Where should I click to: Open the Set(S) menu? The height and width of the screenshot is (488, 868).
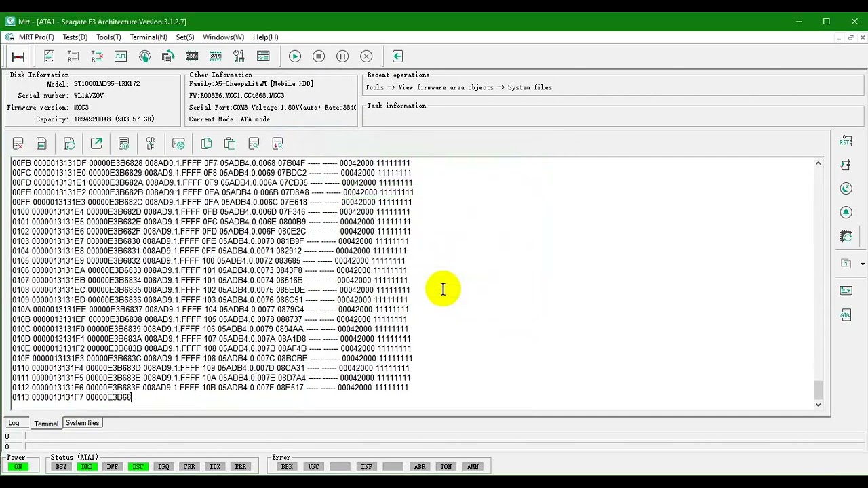185,37
